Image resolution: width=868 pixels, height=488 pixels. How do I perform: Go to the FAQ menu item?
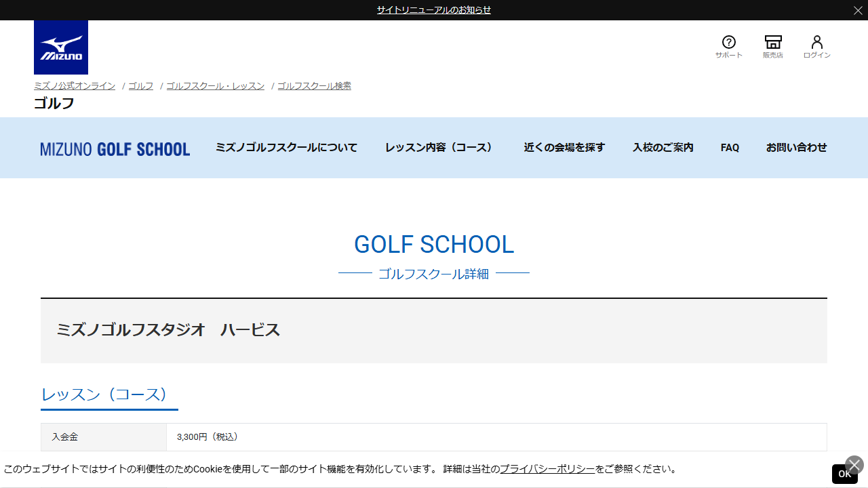click(x=730, y=148)
